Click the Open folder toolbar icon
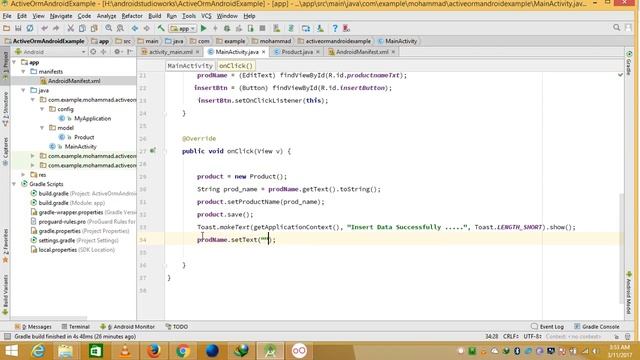Image resolution: width=640 pixels, height=360 pixels. (x=6, y=28)
